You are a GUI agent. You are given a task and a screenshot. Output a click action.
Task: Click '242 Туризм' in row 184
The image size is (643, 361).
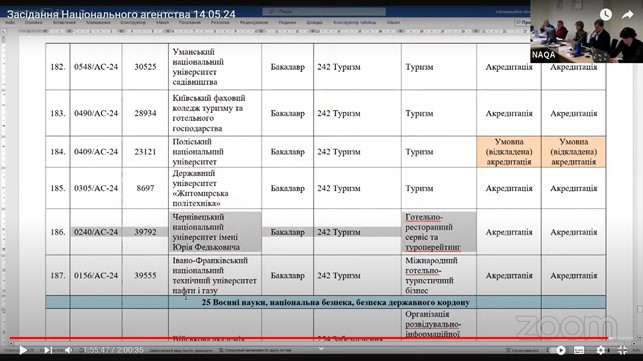tap(339, 152)
